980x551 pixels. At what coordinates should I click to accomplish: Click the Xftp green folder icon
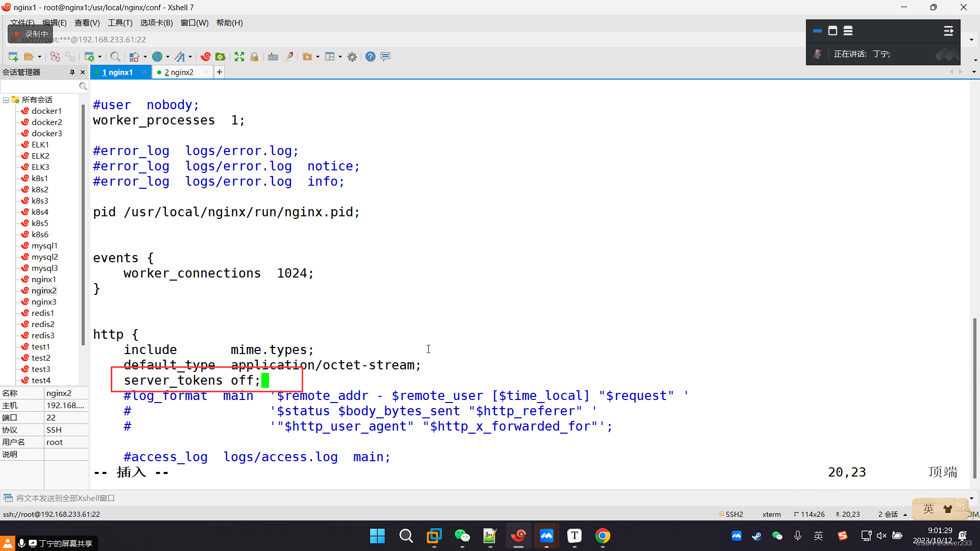click(x=220, y=57)
